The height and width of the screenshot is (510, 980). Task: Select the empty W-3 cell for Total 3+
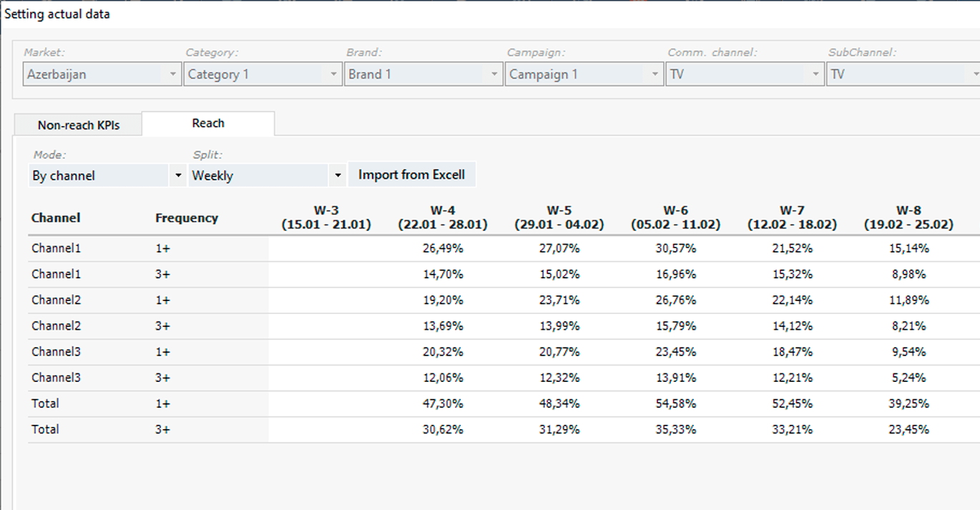click(326, 430)
